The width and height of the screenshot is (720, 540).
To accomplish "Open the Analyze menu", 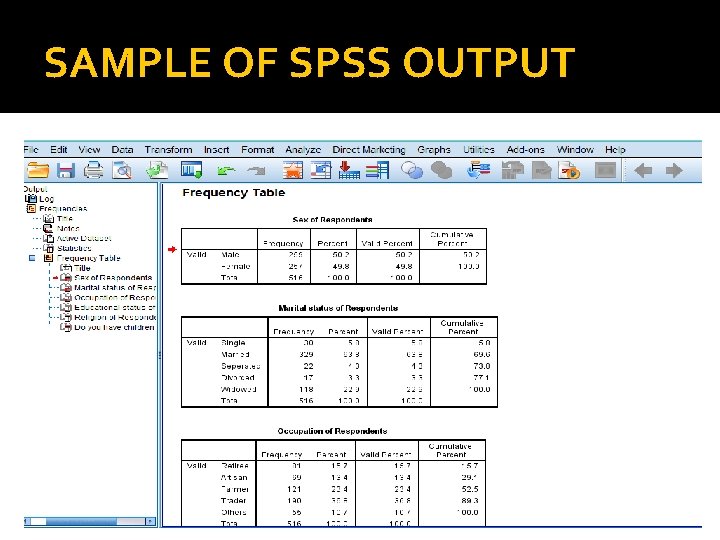I will [303, 150].
